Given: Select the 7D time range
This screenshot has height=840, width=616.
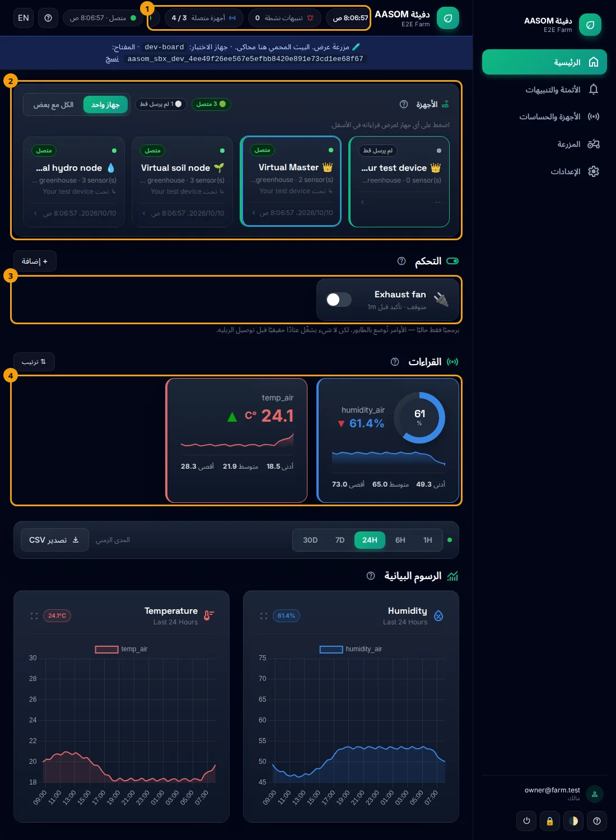Looking at the screenshot, I should (340, 540).
